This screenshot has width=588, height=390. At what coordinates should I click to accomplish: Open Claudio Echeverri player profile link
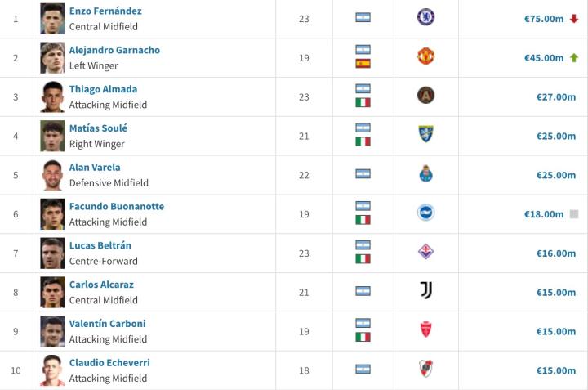109,363
